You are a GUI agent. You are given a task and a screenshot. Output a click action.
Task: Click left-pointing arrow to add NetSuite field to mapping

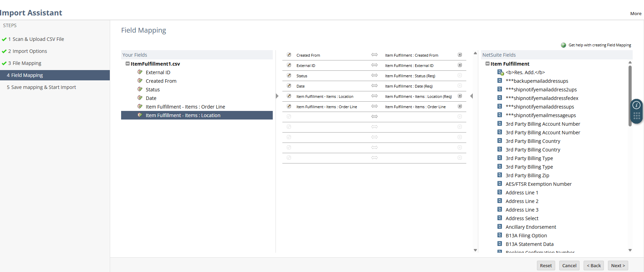click(x=471, y=96)
